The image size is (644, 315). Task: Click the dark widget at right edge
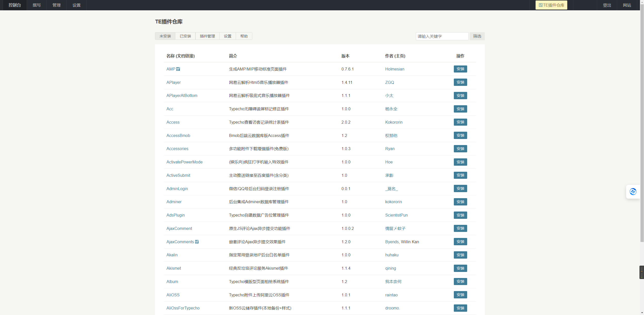click(641, 272)
